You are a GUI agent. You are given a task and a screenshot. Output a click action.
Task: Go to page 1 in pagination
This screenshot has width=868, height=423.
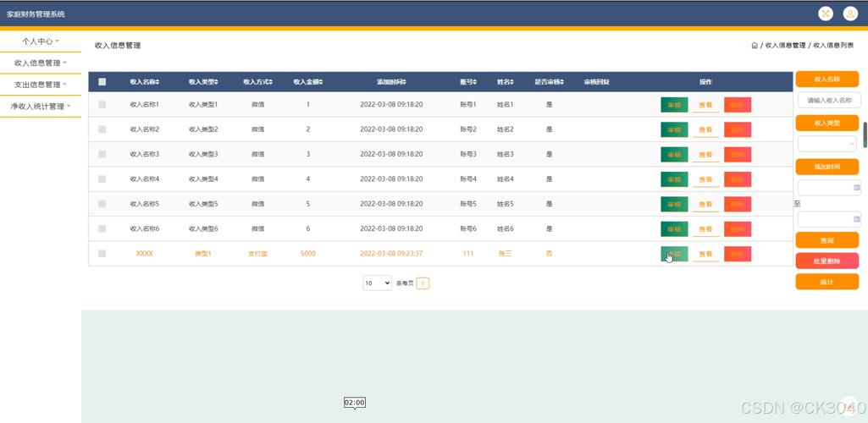423,283
